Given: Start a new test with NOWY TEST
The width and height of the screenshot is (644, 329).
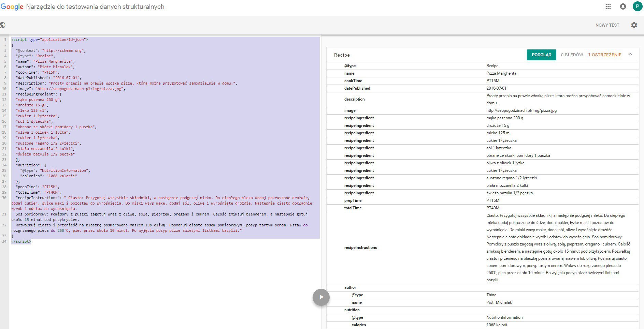Looking at the screenshot, I should 607,25.
